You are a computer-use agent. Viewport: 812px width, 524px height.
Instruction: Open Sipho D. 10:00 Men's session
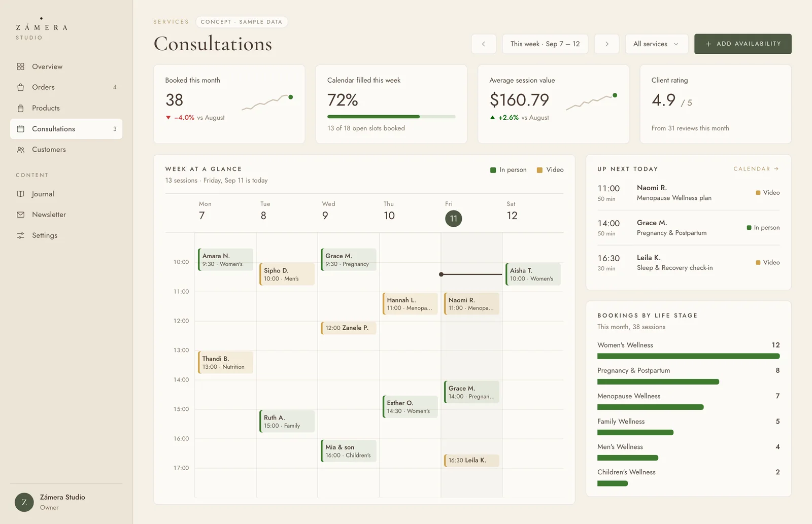pyautogui.click(x=287, y=274)
